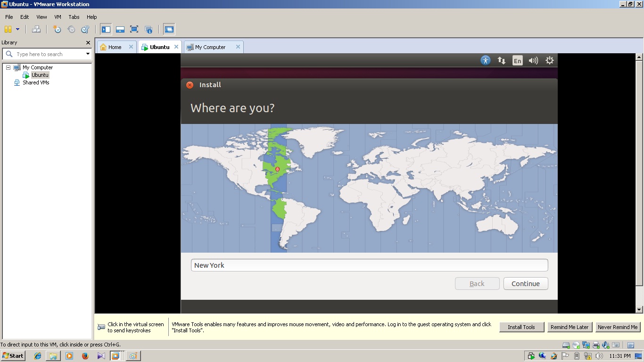Click the Continue button

click(526, 283)
